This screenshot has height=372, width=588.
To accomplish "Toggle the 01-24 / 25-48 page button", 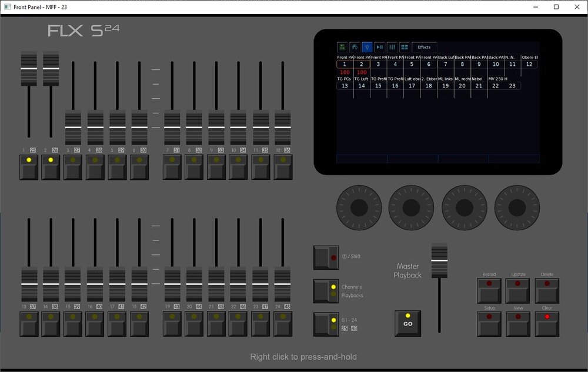I will (326, 324).
